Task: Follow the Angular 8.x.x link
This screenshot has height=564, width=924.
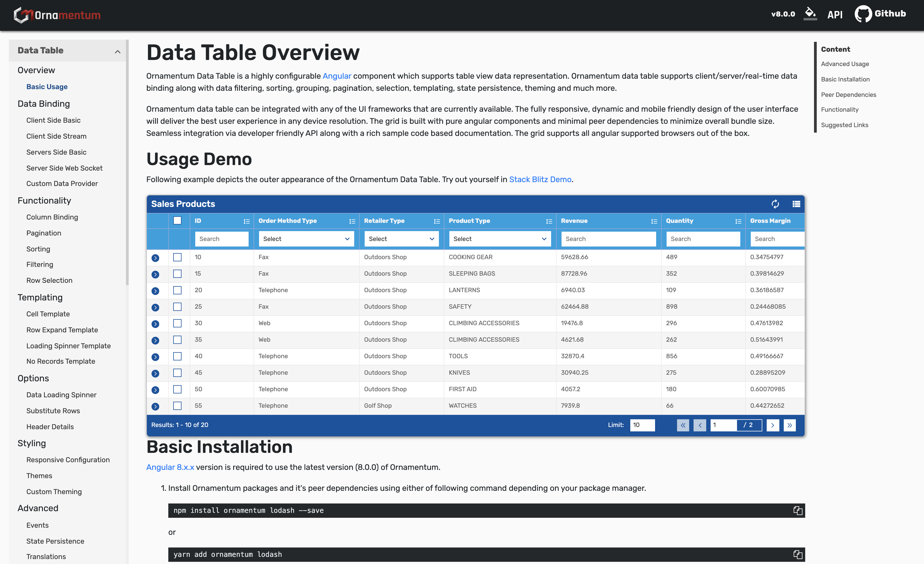Action: click(x=170, y=467)
